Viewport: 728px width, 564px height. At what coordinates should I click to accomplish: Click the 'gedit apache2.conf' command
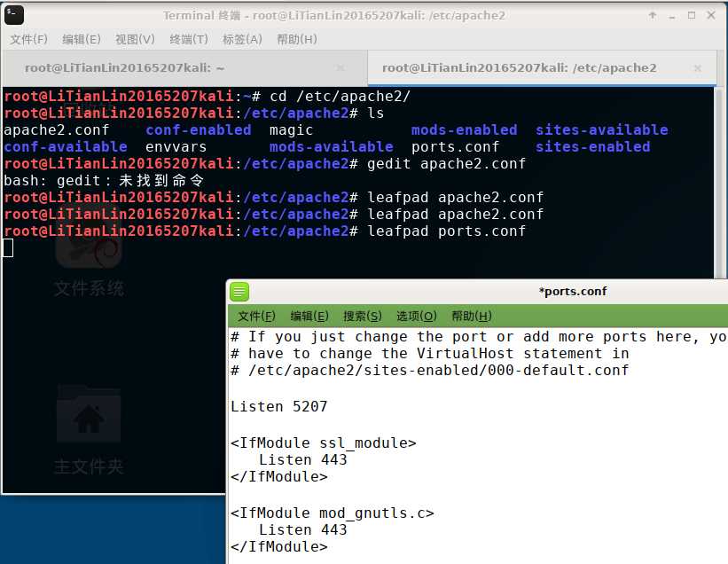click(x=447, y=164)
